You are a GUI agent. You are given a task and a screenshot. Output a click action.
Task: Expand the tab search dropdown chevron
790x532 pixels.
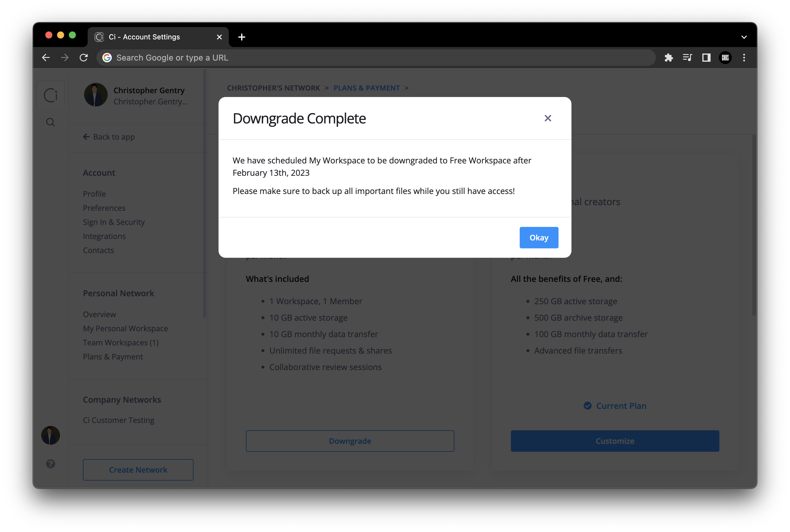tap(744, 37)
